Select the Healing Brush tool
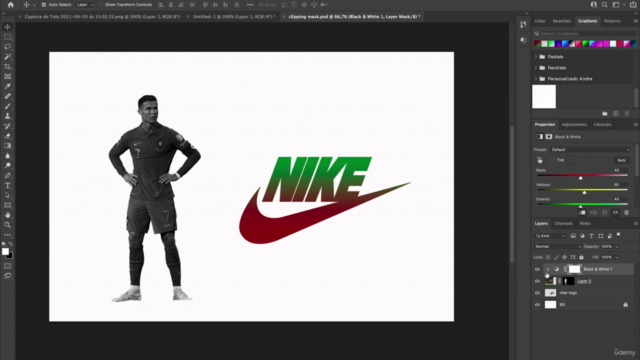 click(7, 96)
